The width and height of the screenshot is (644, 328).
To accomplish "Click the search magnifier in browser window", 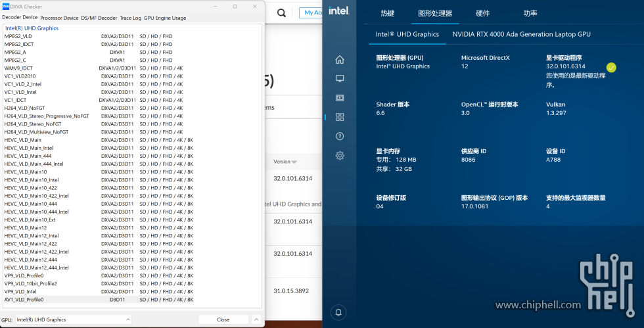I will pyautogui.click(x=281, y=12).
